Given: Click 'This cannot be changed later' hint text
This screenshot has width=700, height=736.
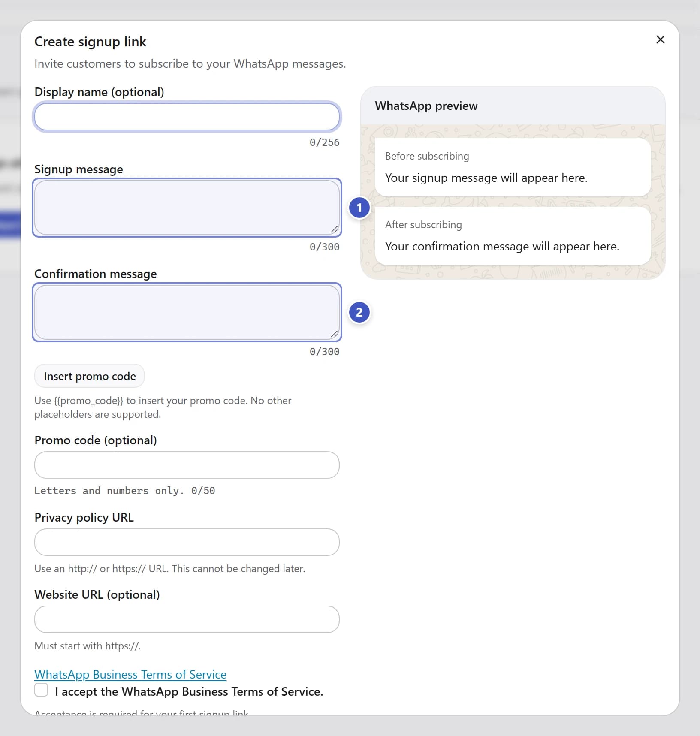Looking at the screenshot, I should coord(238,569).
